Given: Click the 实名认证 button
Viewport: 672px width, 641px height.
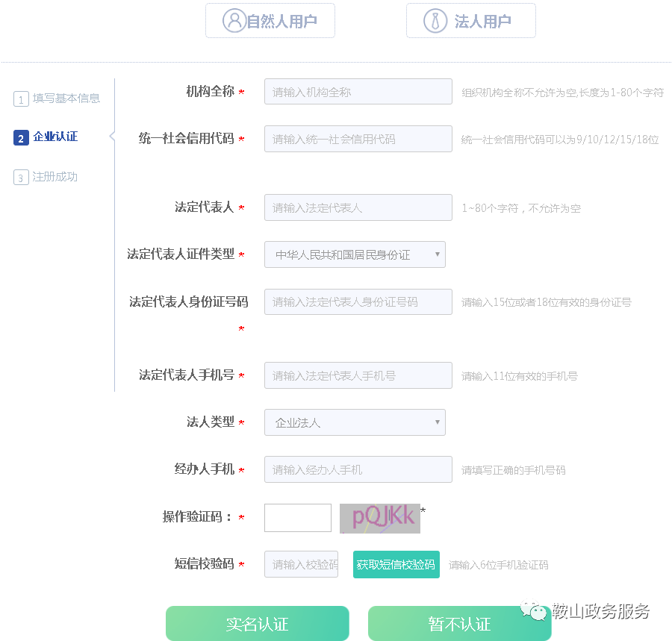Looking at the screenshot, I should (257, 623).
